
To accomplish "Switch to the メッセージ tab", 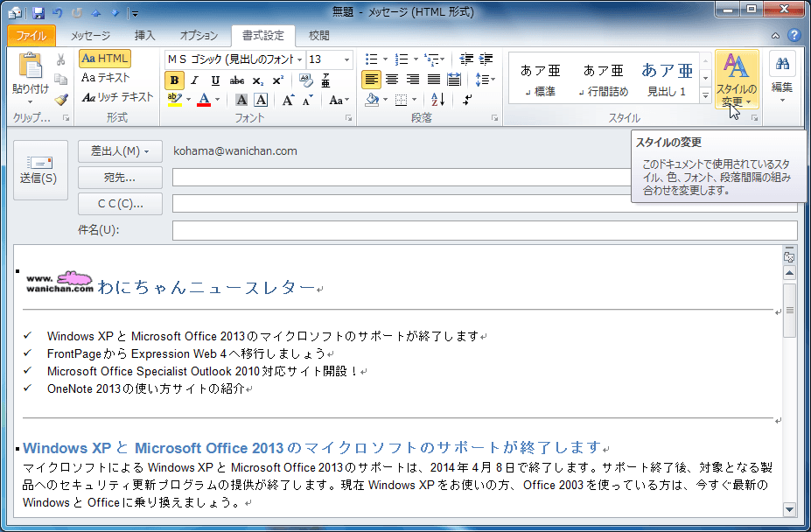I will (x=90, y=35).
